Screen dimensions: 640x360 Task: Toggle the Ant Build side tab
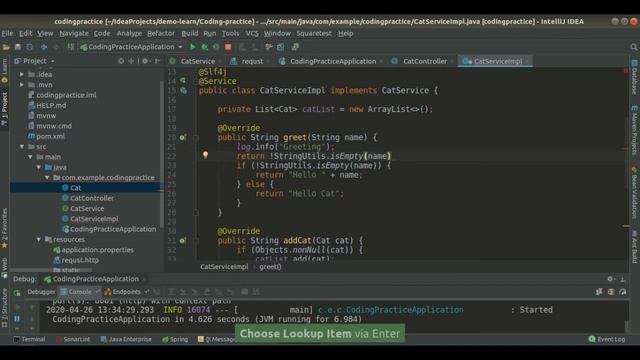pos(634,247)
